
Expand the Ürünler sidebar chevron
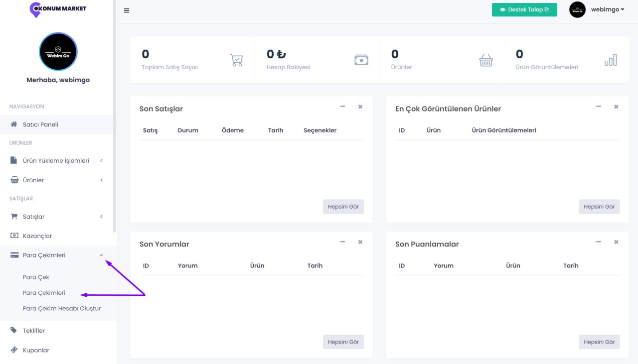101,180
